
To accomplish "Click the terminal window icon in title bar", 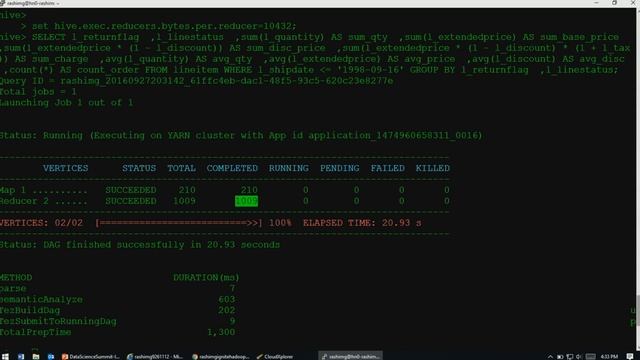I will (3, 3).
